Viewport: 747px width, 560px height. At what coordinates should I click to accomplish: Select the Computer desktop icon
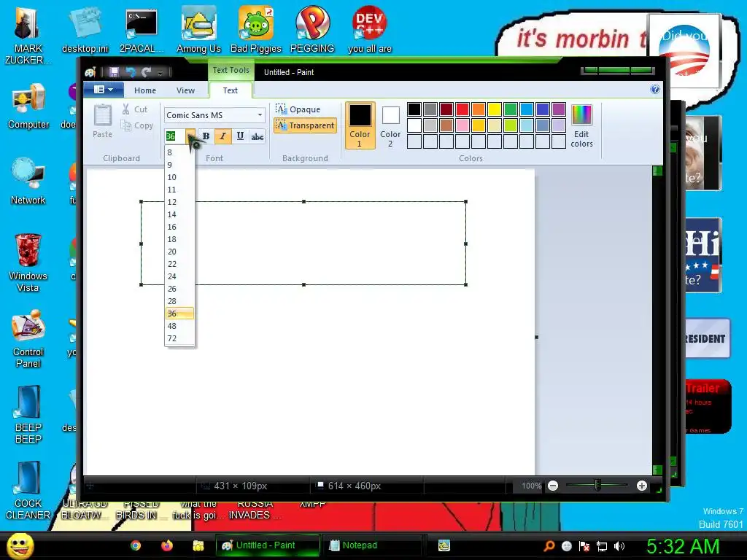point(28,106)
